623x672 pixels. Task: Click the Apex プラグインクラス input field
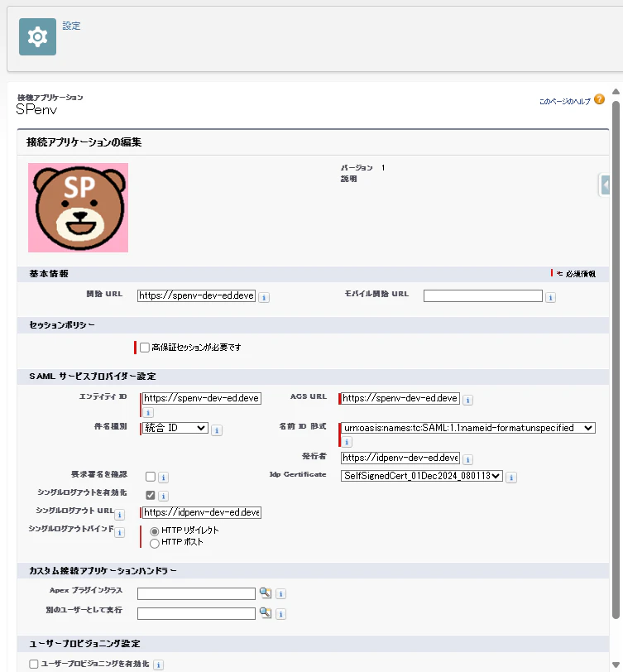tap(196, 593)
